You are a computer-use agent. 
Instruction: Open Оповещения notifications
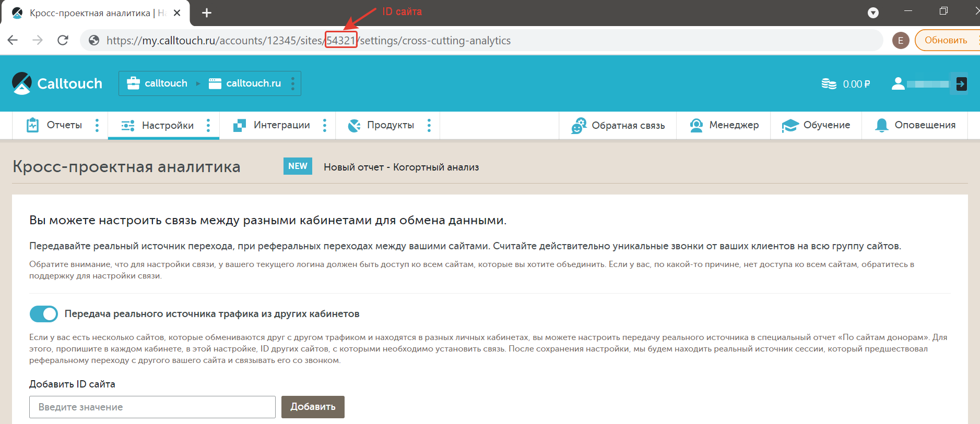pos(915,125)
